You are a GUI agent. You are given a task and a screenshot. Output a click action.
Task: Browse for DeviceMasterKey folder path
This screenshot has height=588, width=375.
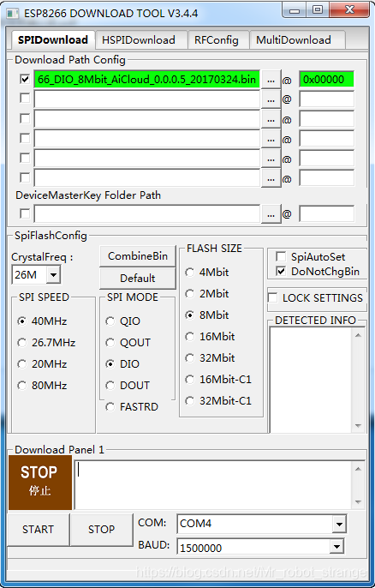pyautogui.click(x=271, y=214)
